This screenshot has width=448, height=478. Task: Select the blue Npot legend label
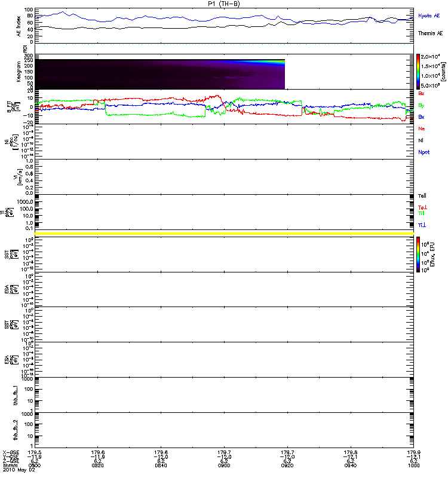click(424, 152)
